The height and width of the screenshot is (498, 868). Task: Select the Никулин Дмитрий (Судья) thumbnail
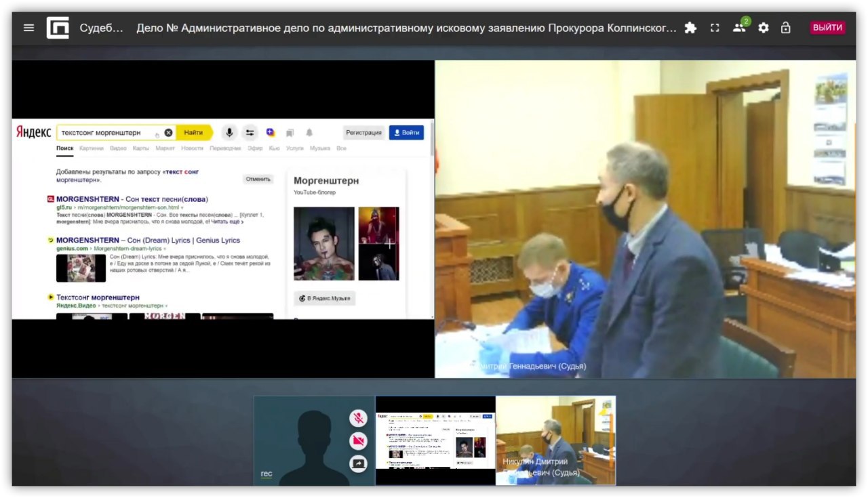(x=555, y=440)
